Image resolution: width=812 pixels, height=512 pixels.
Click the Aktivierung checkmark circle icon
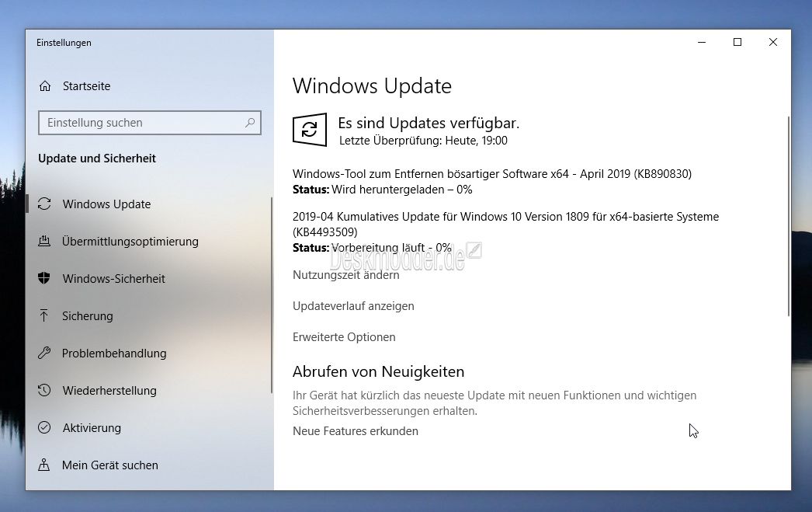(44, 427)
